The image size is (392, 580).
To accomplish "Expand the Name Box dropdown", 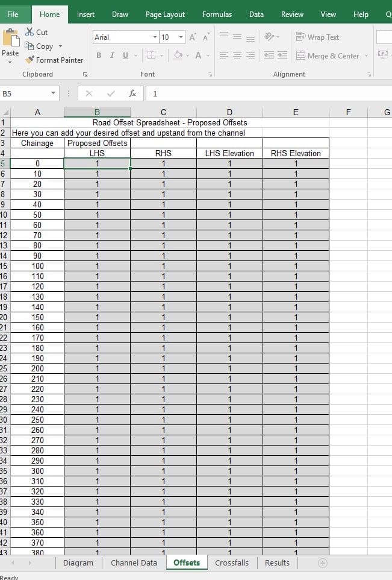I will pyautogui.click(x=53, y=93).
